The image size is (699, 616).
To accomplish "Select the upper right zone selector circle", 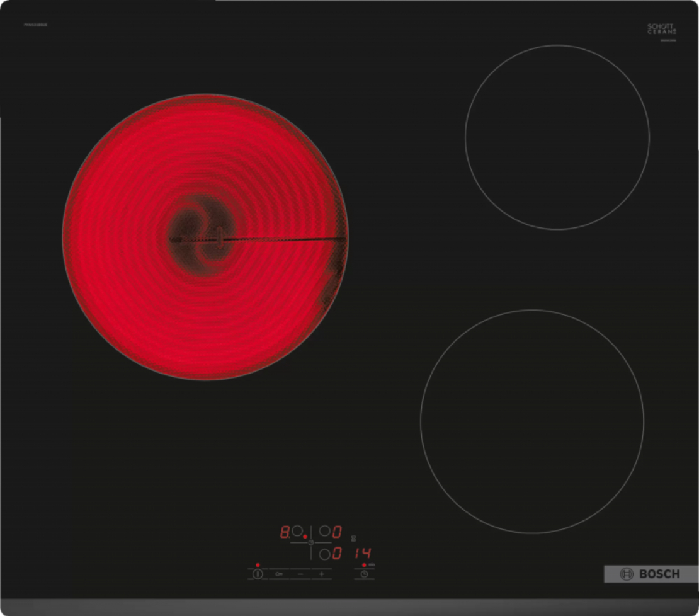I will coord(324,532).
